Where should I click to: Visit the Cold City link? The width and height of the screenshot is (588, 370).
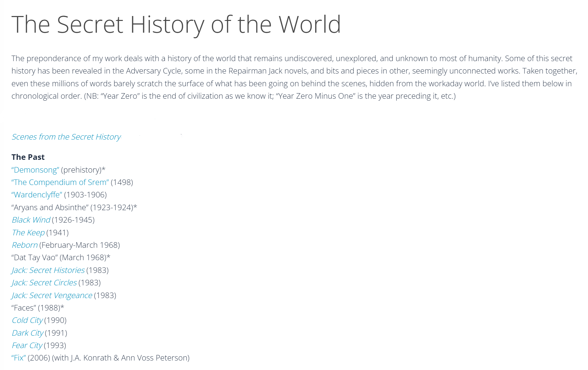(27, 320)
